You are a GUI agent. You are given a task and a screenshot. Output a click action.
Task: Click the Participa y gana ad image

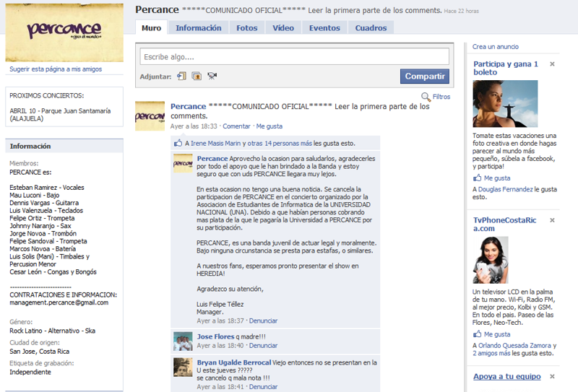coord(505,104)
